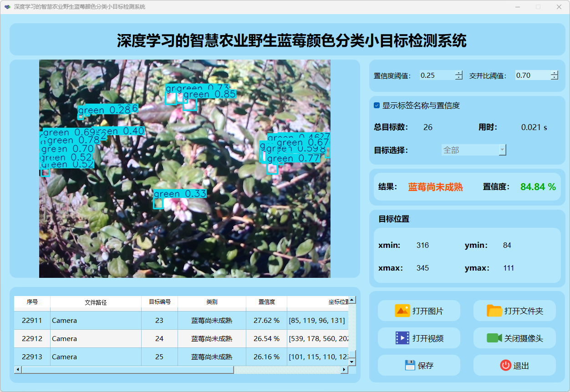Click the 置信度阈值 input field showing 0.25
570x392 pixels.
coord(436,75)
